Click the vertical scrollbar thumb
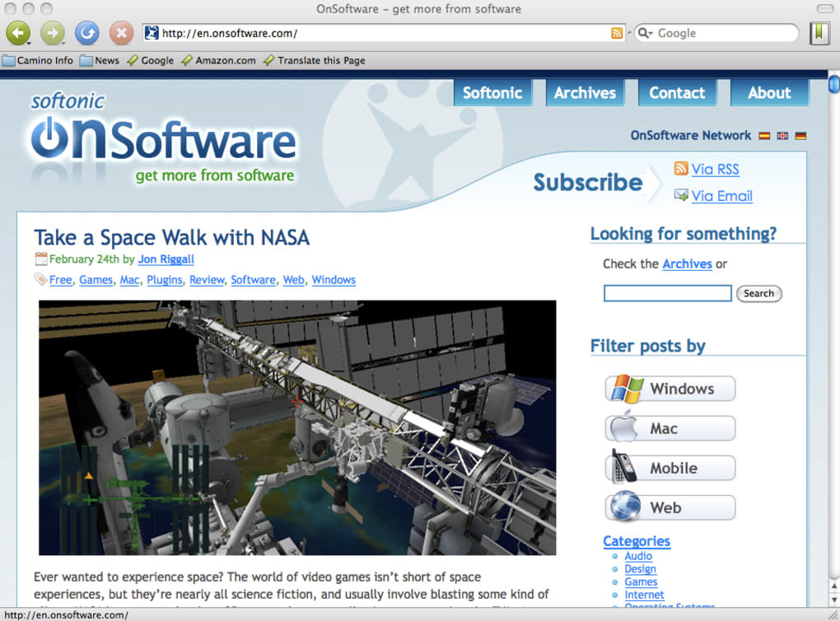This screenshot has height=621, width=840. (x=834, y=85)
